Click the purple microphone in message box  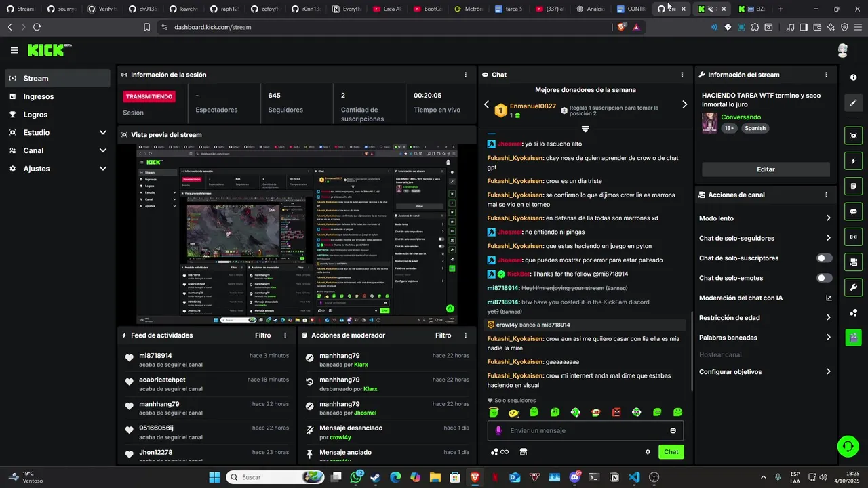point(498,430)
